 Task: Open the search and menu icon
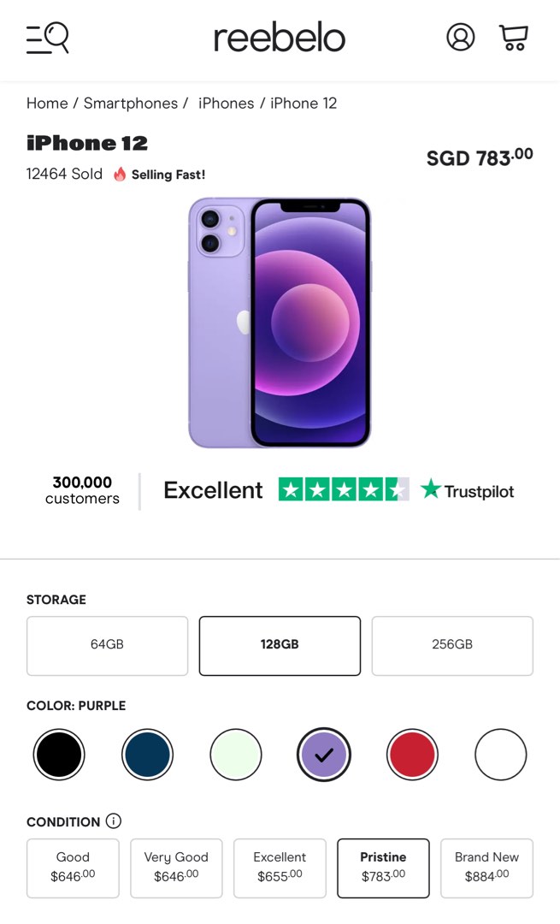point(47,38)
